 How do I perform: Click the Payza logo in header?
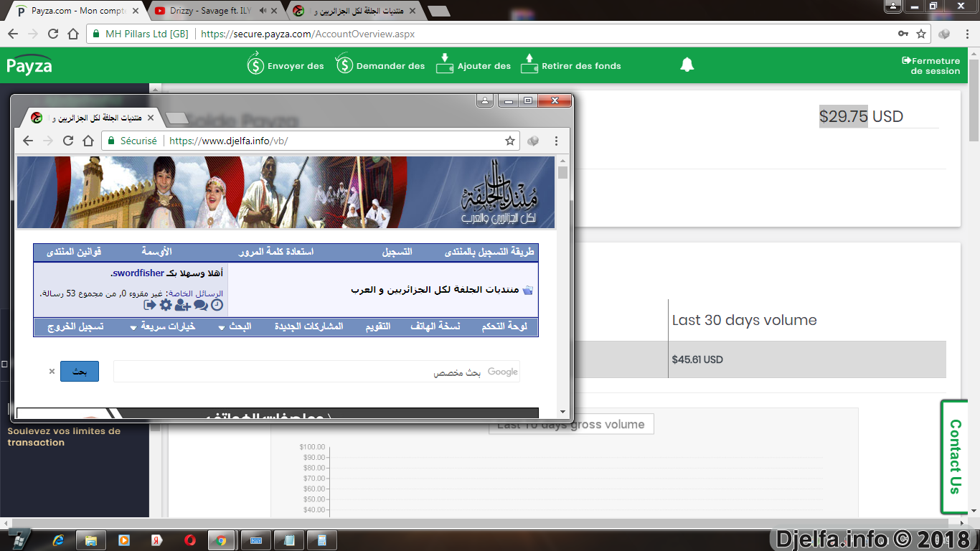point(29,65)
